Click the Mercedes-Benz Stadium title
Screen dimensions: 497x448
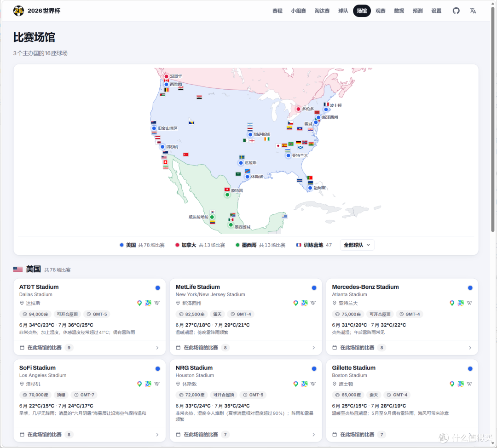click(x=365, y=287)
